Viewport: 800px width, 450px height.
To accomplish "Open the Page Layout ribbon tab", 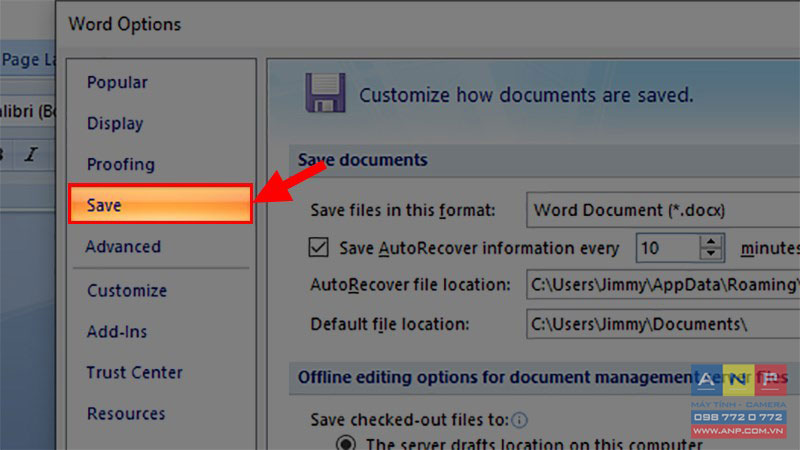I will coord(28,60).
